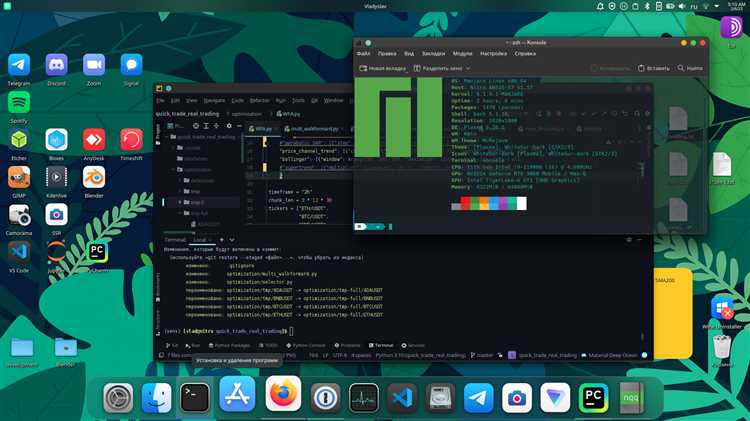Launch Zoom from the desktop
This screenshot has height=421, width=750.
(94, 66)
